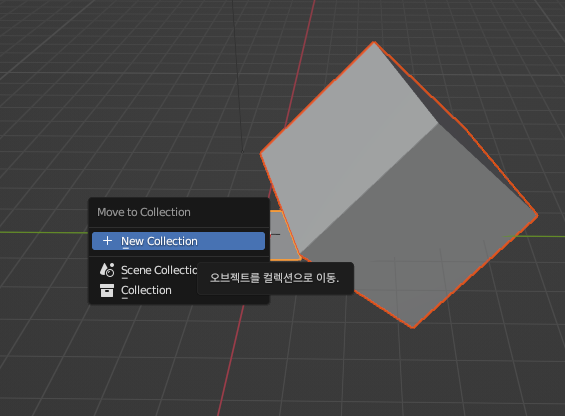This screenshot has width=565, height=416.
Task: Click the plus icon beside New Collection
Action: pos(107,240)
